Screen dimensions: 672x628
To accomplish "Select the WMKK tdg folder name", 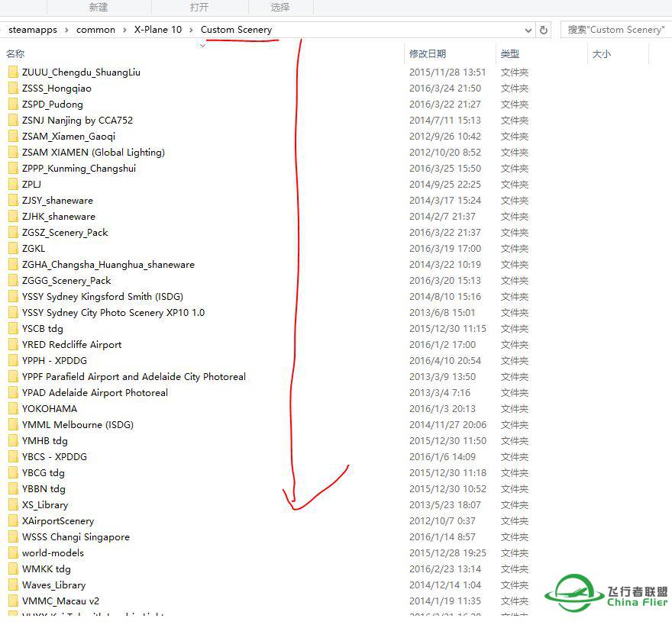I will pos(47,569).
